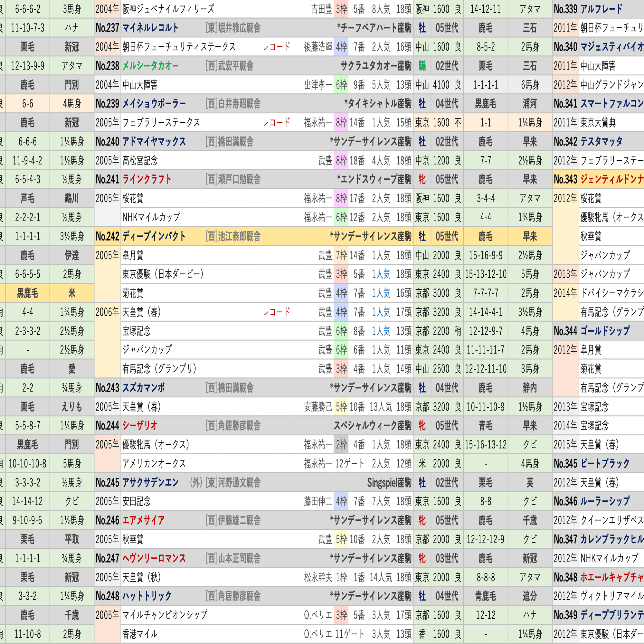Screen dimensions: 644x644
Task: Select the No.242 header cell
Action: pos(107,236)
